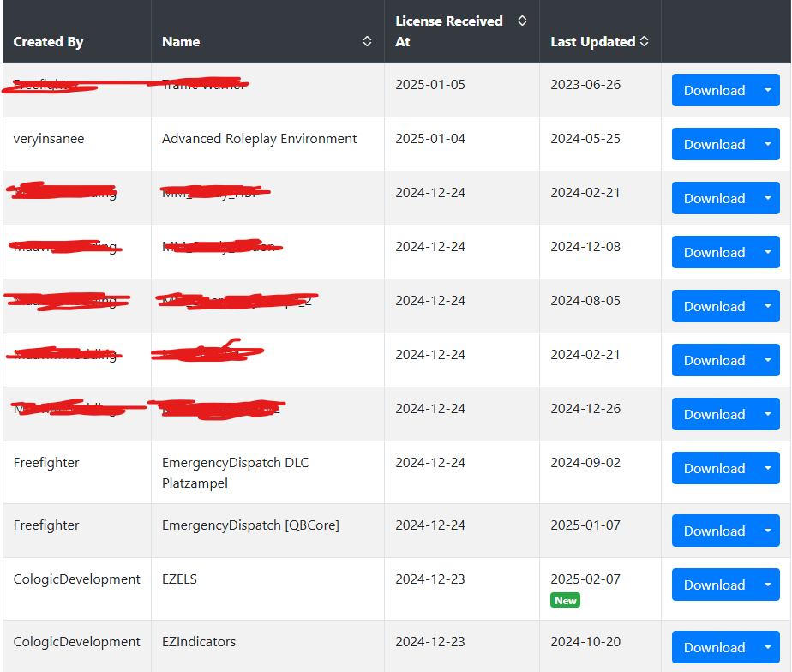Click last updated date 2024-10-20
The height and width of the screenshot is (672, 792).
(x=585, y=642)
